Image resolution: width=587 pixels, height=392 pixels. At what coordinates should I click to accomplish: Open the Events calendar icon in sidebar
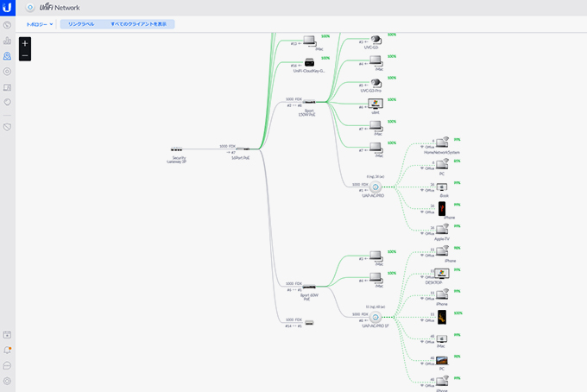coord(7,335)
